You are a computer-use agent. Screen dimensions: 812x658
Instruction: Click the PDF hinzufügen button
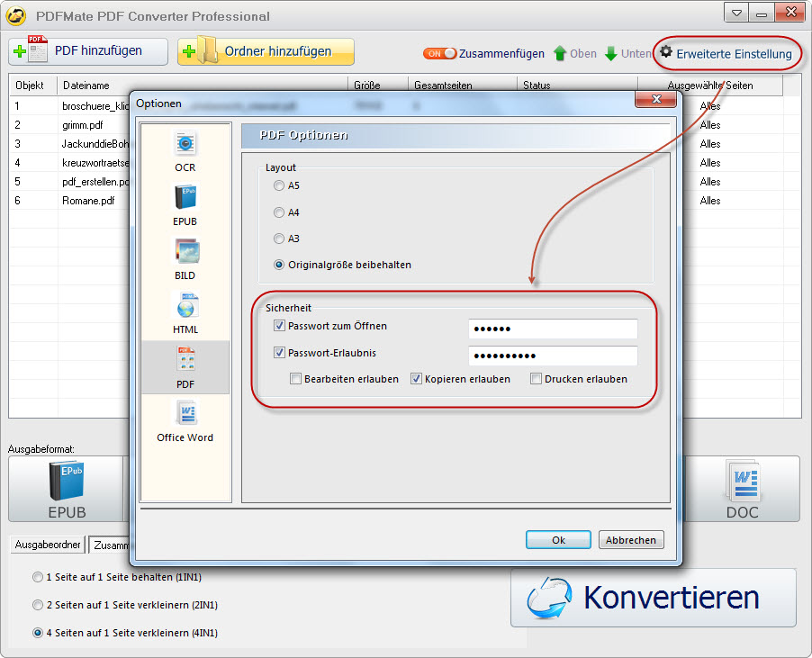click(88, 51)
